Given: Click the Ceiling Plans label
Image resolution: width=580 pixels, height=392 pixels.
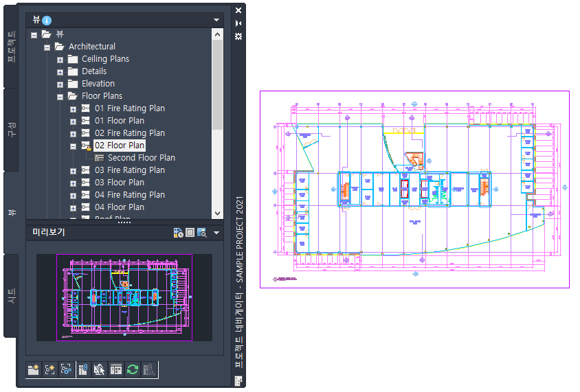Looking at the screenshot, I should (105, 59).
